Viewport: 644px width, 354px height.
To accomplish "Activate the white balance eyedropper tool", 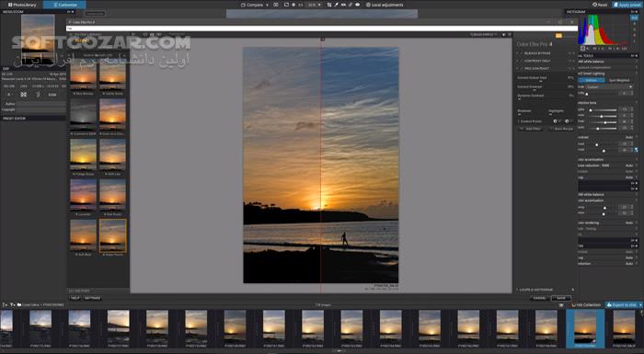I will 336,5.
